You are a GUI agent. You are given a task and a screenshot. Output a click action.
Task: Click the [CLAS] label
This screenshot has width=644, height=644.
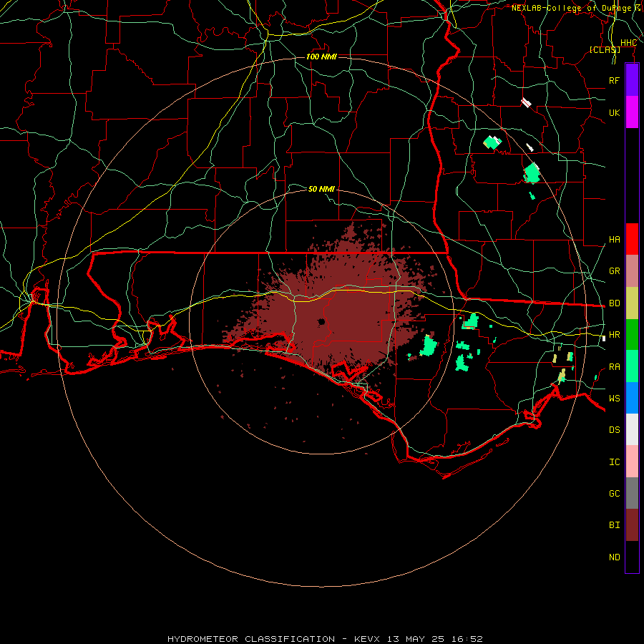point(605,50)
